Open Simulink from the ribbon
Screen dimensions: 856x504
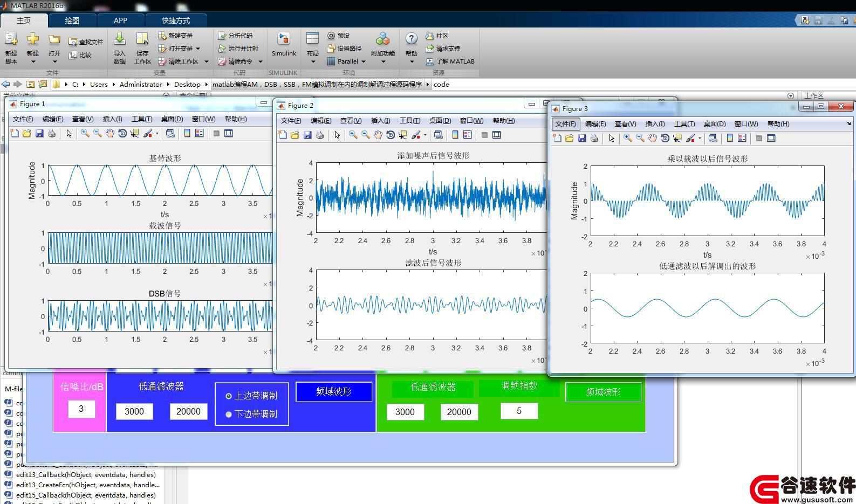(x=284, y=39)
